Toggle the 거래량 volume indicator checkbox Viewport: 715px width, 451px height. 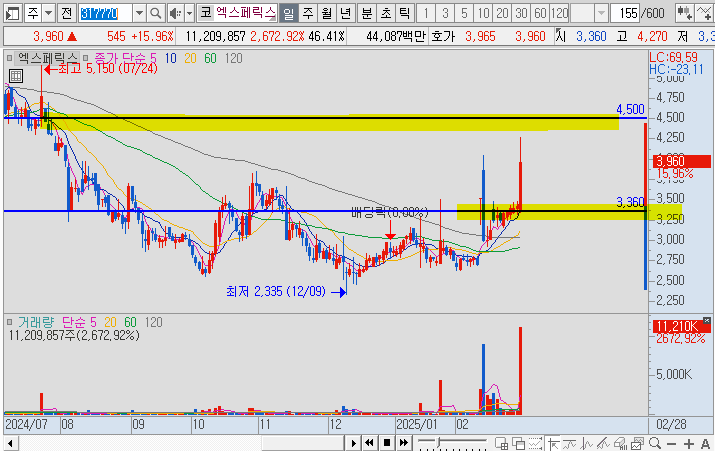click(x=10, y=322)
